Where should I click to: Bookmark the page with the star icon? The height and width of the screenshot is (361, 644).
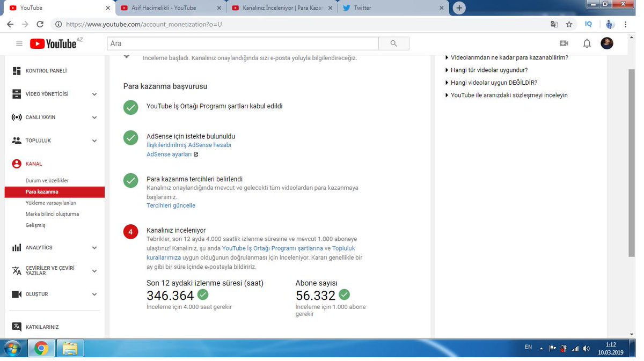point(569,24)
